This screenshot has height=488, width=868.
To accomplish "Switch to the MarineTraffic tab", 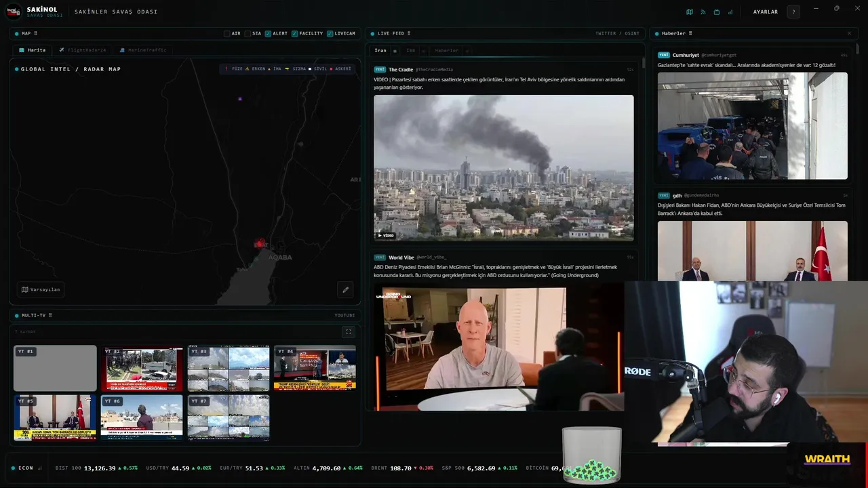I will pos(142,50).
